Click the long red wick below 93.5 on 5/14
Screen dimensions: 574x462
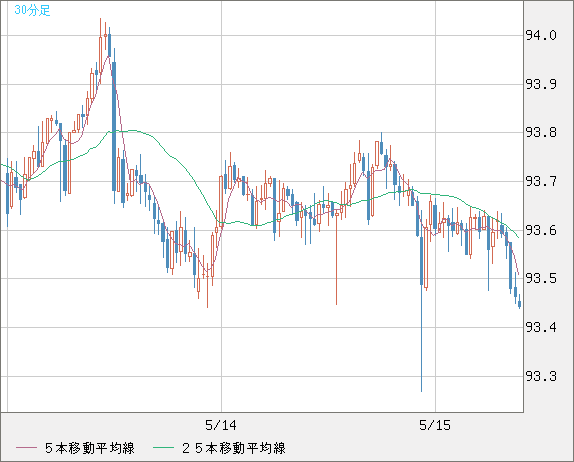(336, 261)
